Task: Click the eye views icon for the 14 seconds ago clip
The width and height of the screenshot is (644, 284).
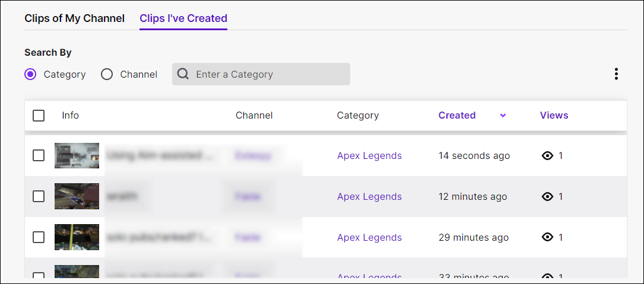Action: pyautogui.click(x=547, y=155)
